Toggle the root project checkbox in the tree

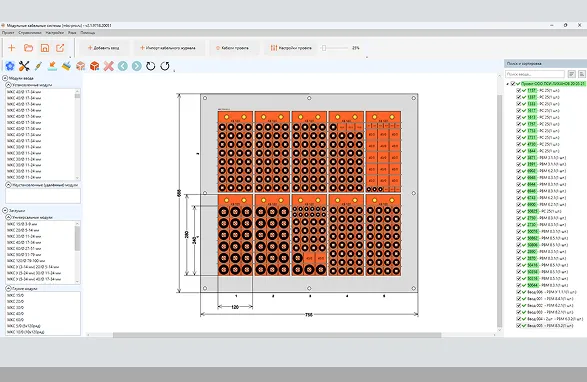click(x=513, y=84)
